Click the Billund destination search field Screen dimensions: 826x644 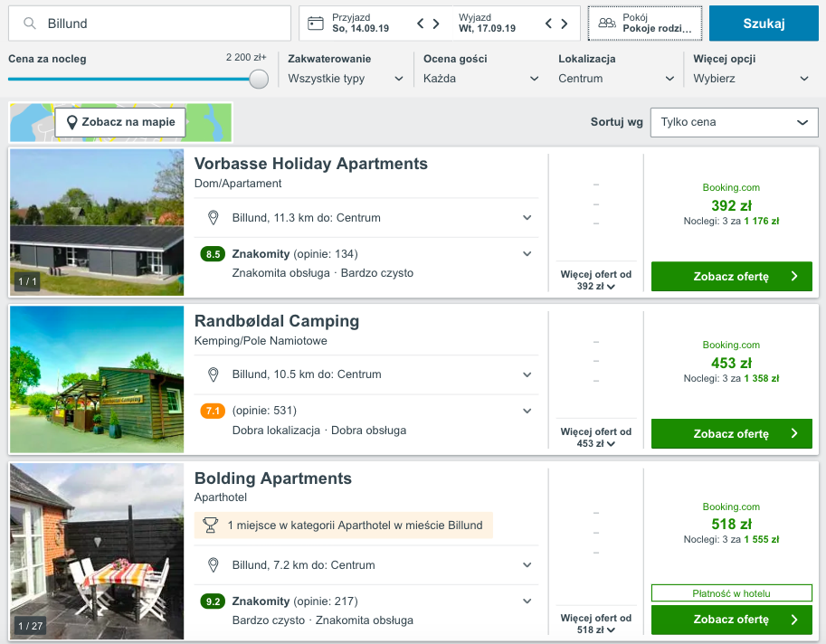tap(149, 24)
